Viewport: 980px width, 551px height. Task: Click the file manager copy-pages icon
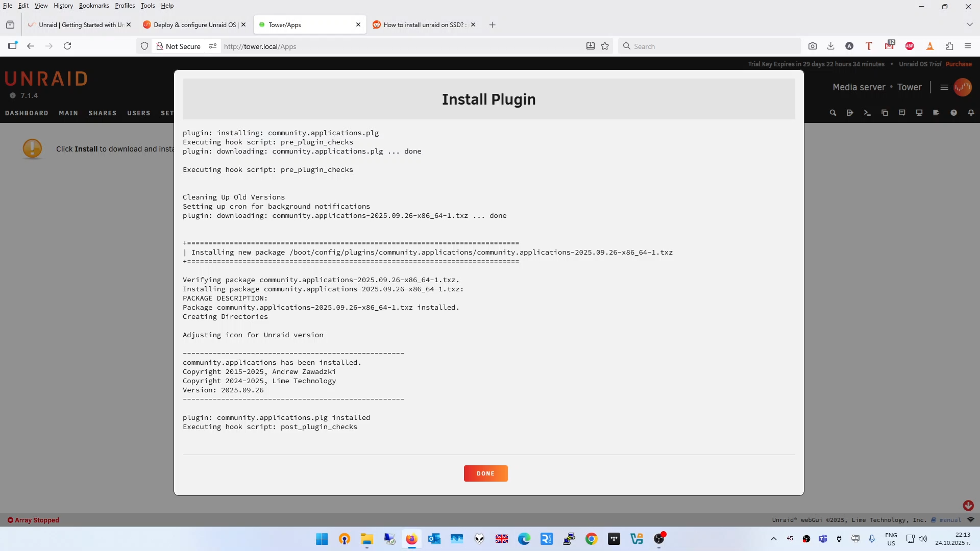pos(885,113)
